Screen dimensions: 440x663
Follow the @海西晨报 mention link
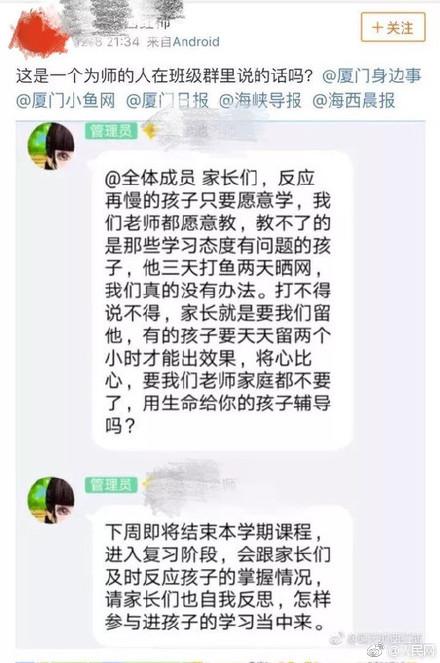coord(353,101)
